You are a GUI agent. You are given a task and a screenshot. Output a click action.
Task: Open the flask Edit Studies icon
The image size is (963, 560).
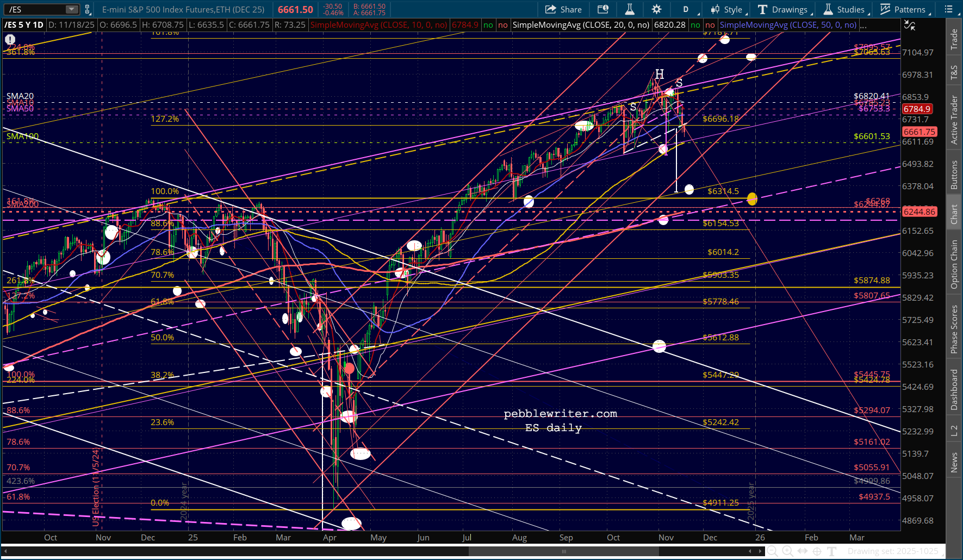[630, 9]
